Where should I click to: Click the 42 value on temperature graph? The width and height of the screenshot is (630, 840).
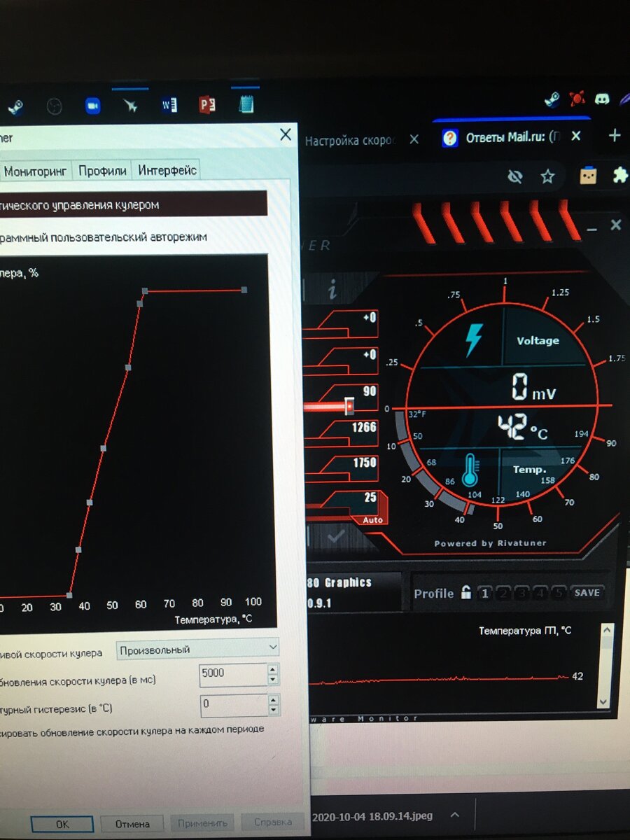[577, 676]
